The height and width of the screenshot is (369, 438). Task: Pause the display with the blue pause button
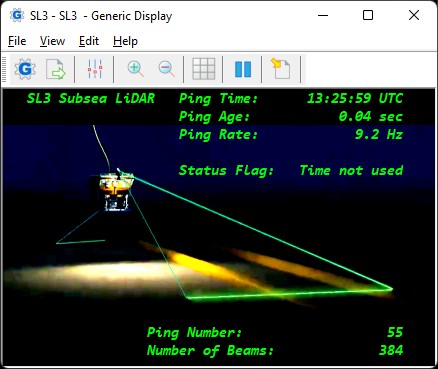[243, 69]
